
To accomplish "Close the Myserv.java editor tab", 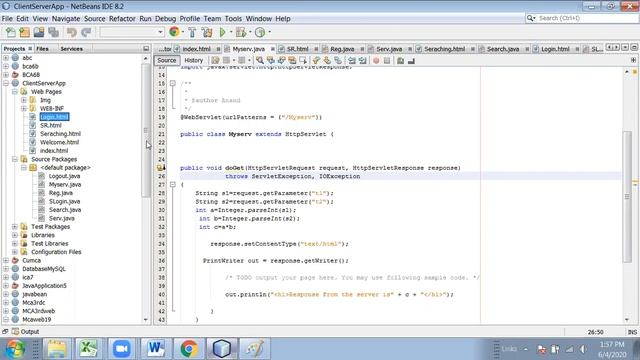I will tap(273, 49).
